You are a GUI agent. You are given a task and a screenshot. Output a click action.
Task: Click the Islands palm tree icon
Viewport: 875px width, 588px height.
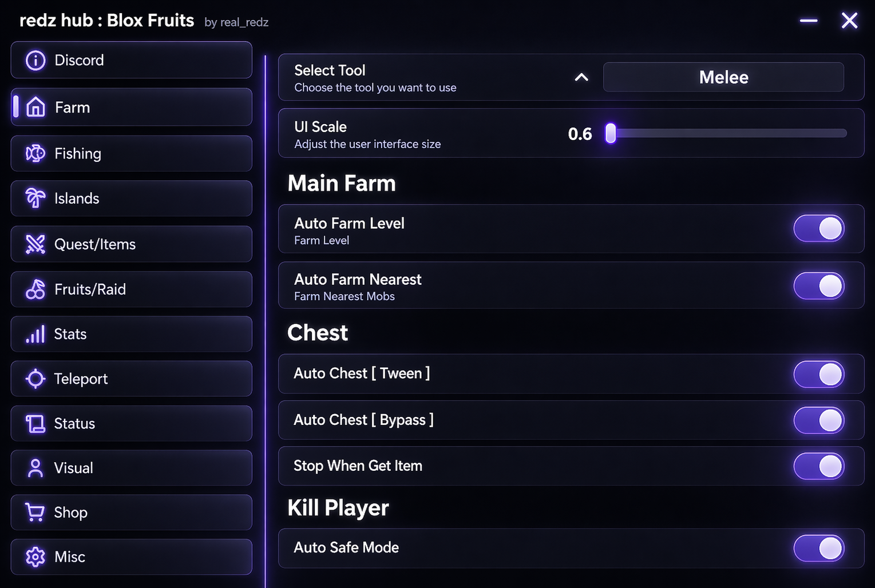coord(35,198)
